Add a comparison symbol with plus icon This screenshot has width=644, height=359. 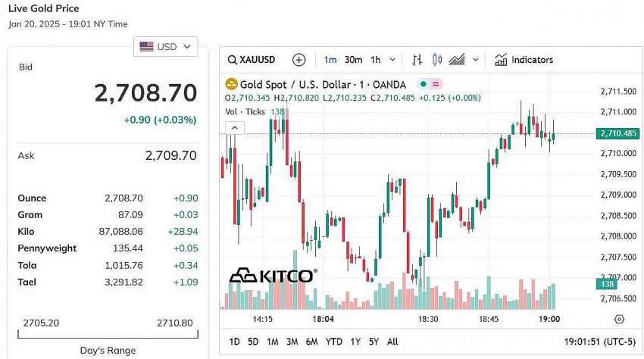coord(299,60)
